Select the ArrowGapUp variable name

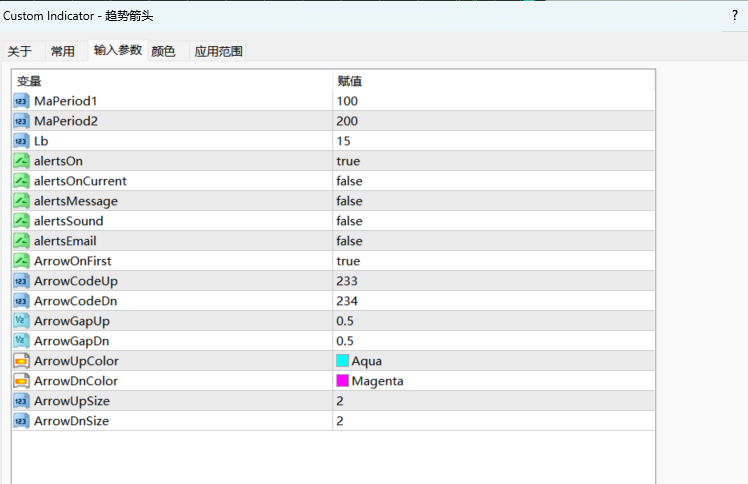click(x=72, y=321)
